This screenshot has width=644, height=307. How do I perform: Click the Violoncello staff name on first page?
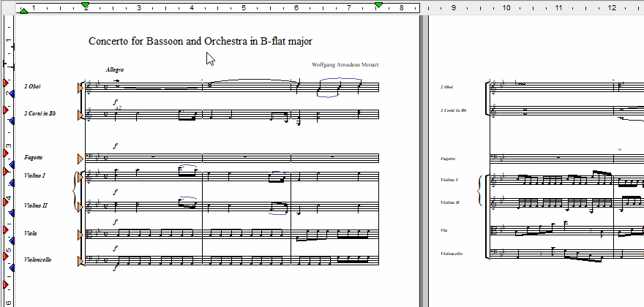pyautogui.click(x=37, y=259)
